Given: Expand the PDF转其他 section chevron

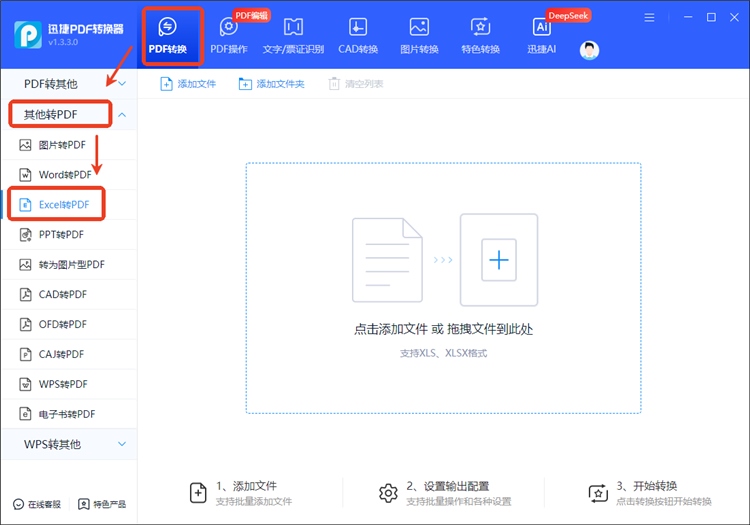Looking at the screenshot, I should tap(122, 84).
